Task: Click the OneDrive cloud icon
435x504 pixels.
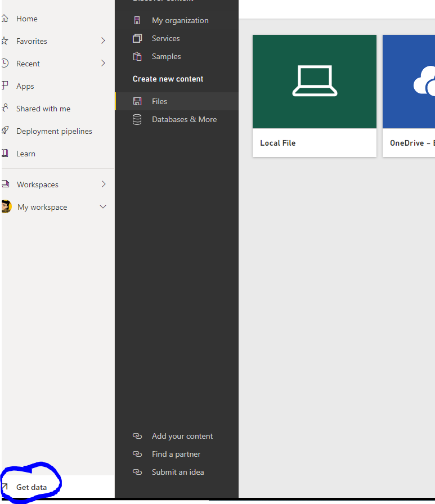Action: click(x=424, y=80)
